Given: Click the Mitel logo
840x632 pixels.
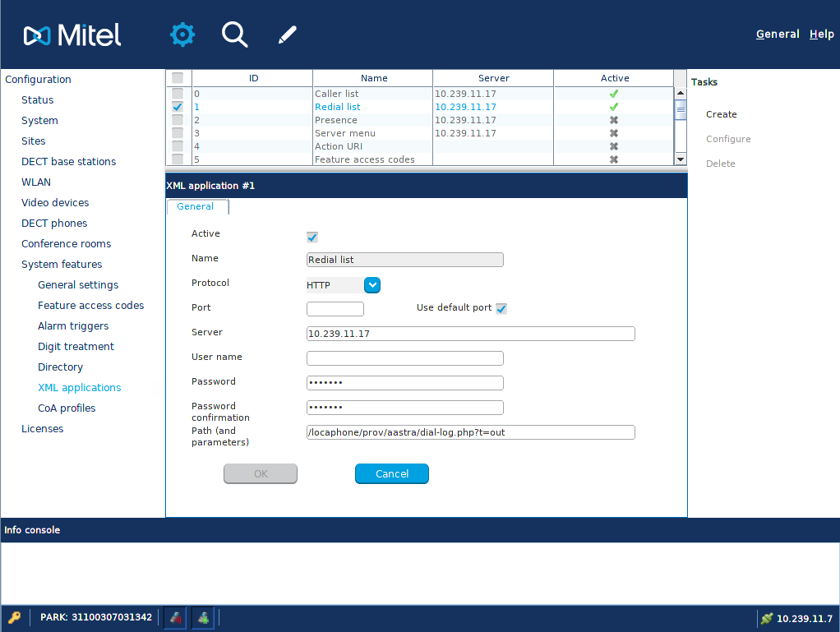Looking at the screenshot, I should tap(72, 35).
